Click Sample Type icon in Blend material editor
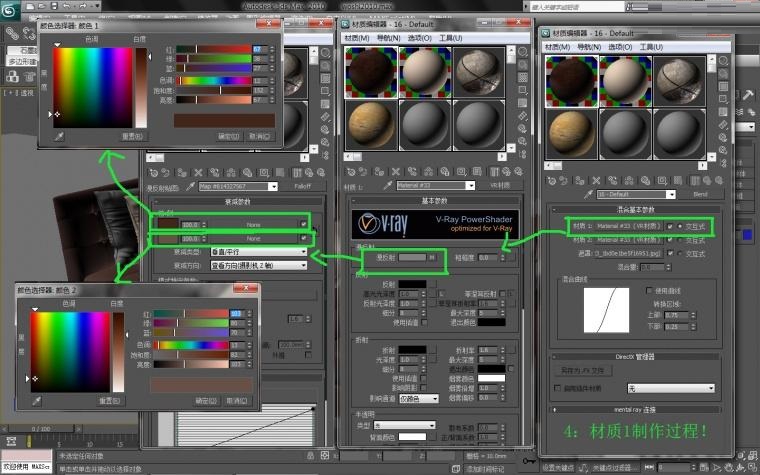760x475 pixels. (x=723, y=61)
